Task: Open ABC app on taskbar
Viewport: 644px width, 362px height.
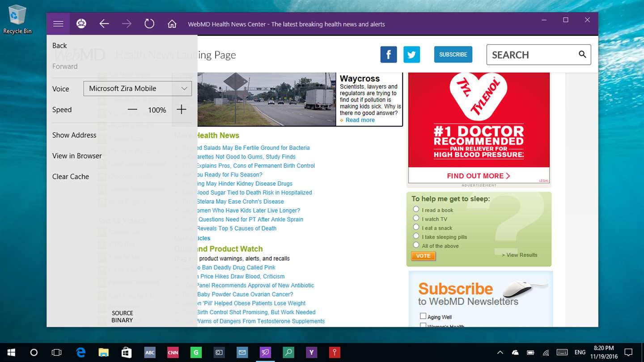Action: coord(150,353)
